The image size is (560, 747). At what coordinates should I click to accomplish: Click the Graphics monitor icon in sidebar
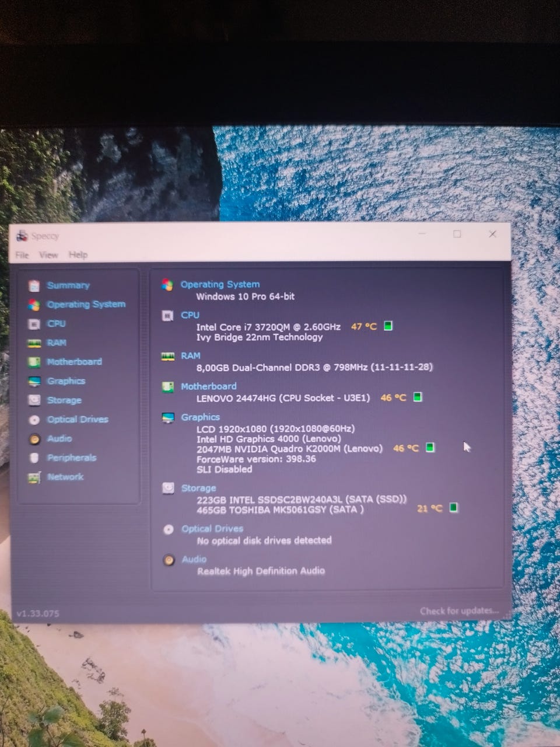coord(34,381)
